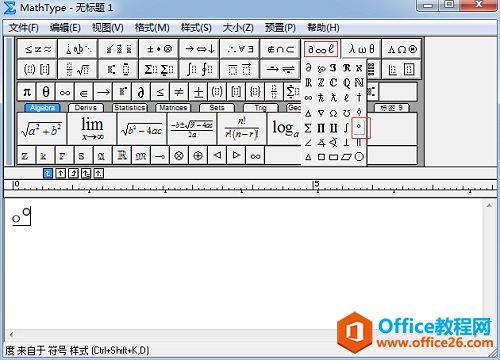Select the right-justified tab stop button
The width and height of the screenshot is (500, 360).
pos(73,173)
